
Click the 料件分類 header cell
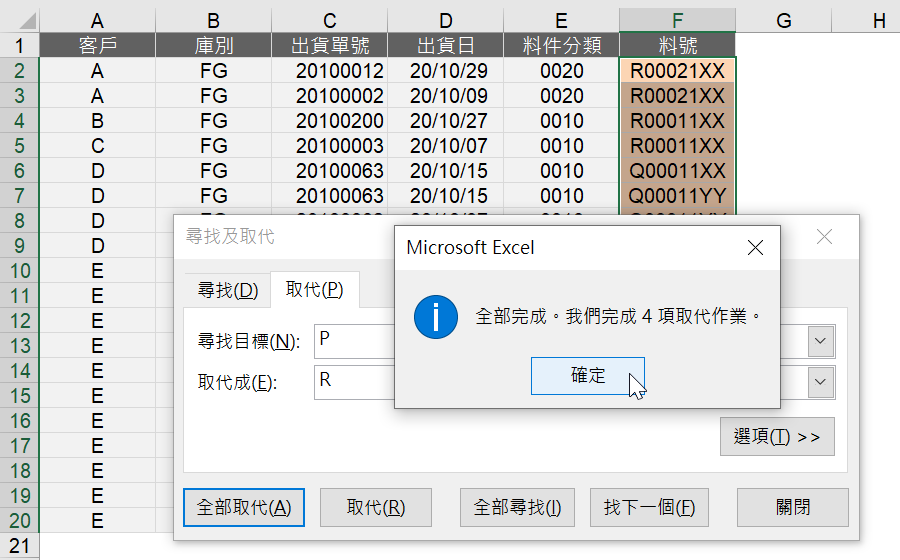click(x=561, y=45)
